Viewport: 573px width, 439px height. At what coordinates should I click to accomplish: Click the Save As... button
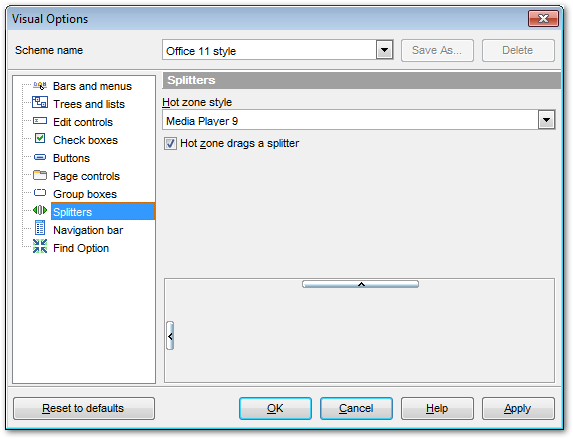437,50
